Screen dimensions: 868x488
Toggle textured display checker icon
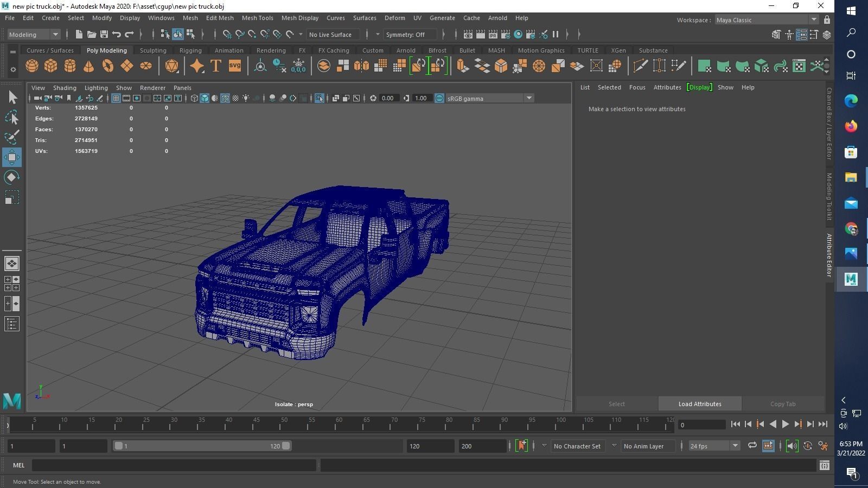235,98
